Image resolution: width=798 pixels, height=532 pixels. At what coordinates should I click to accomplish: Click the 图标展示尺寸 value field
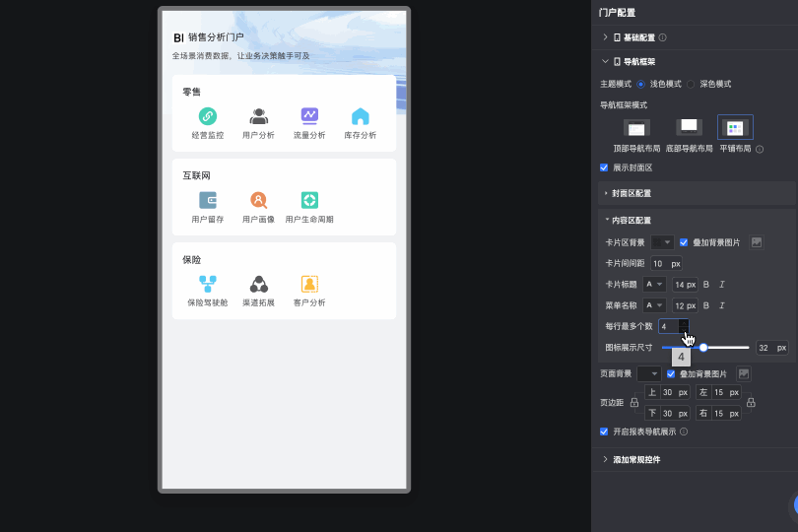[772, 348]
